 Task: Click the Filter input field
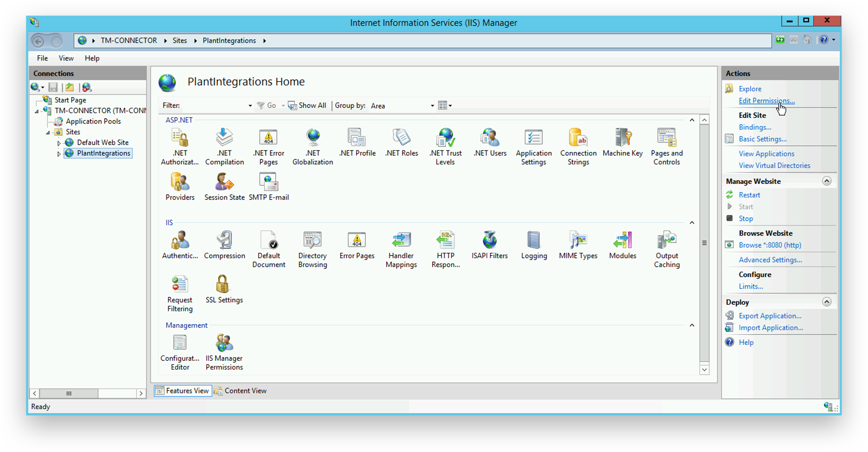(x=214, y=106)
